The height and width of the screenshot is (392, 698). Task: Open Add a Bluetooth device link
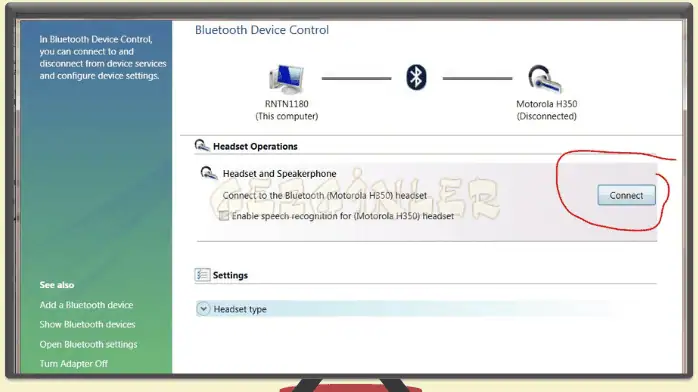coord(86,305)
